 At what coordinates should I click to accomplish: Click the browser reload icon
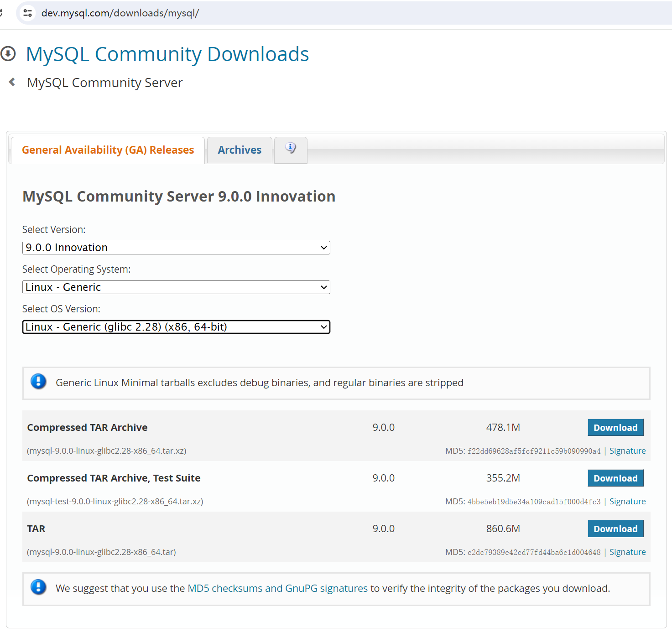click(1, 13)
